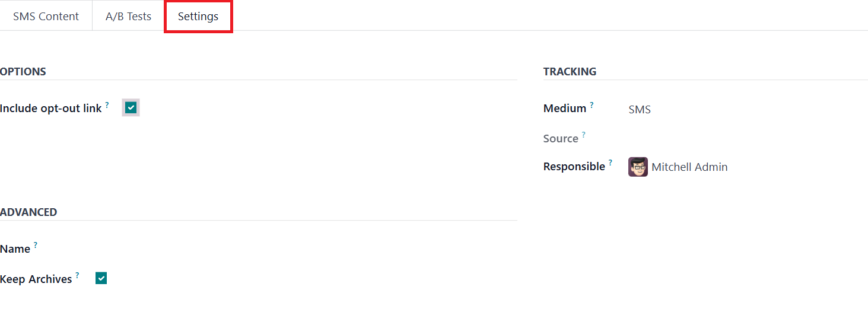Image resolution: width=868 pixels, height=331 pixels.
Task: Click the Responsible field help question mark
Action: [x=611, y=163]
